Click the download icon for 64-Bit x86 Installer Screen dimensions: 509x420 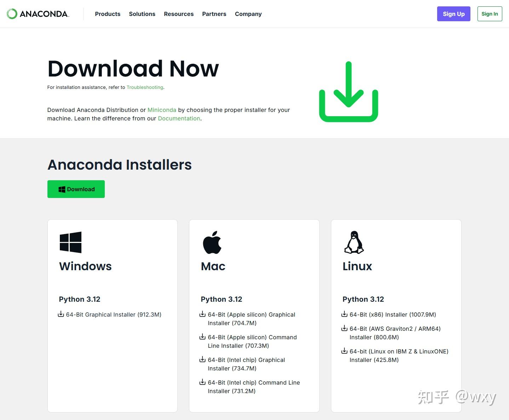pos(344,314)
